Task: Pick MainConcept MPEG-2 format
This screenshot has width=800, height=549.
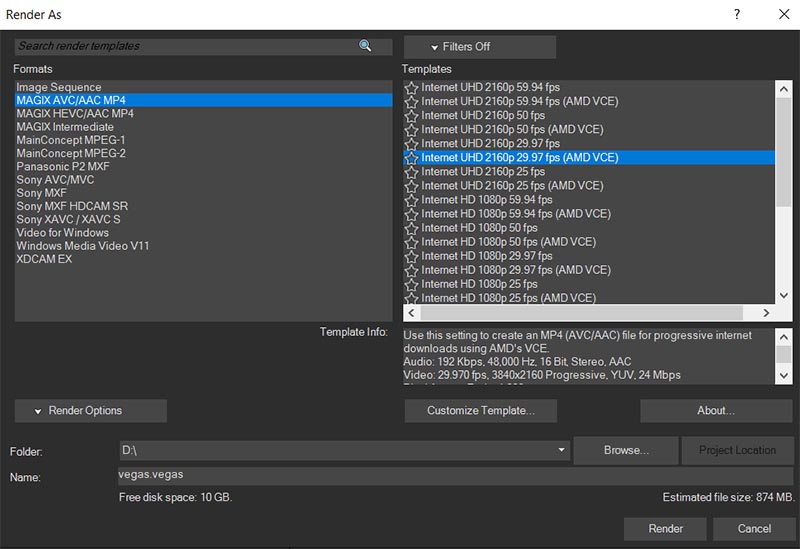Action: [204, 154]
